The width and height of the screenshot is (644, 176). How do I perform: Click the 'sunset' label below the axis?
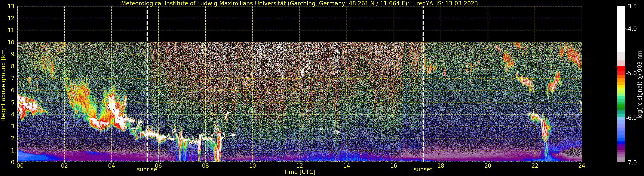pyautogui.click(x=423, y=169)
